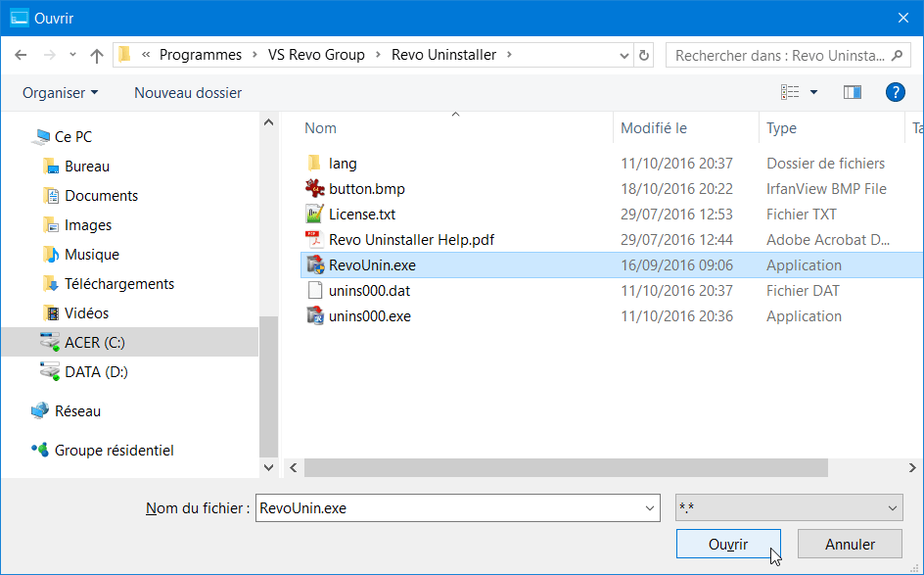This screenshot has height=575, width=924.
Task: Select Réseau in the navigation pane
Action: [77, 411]
